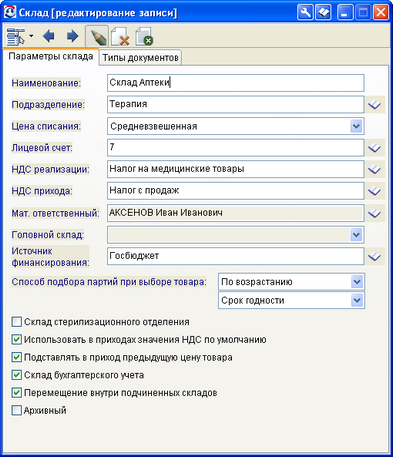Close the Склад editing window
The height and width of the screenshot is (457, 393).
[x=380, y=13]
